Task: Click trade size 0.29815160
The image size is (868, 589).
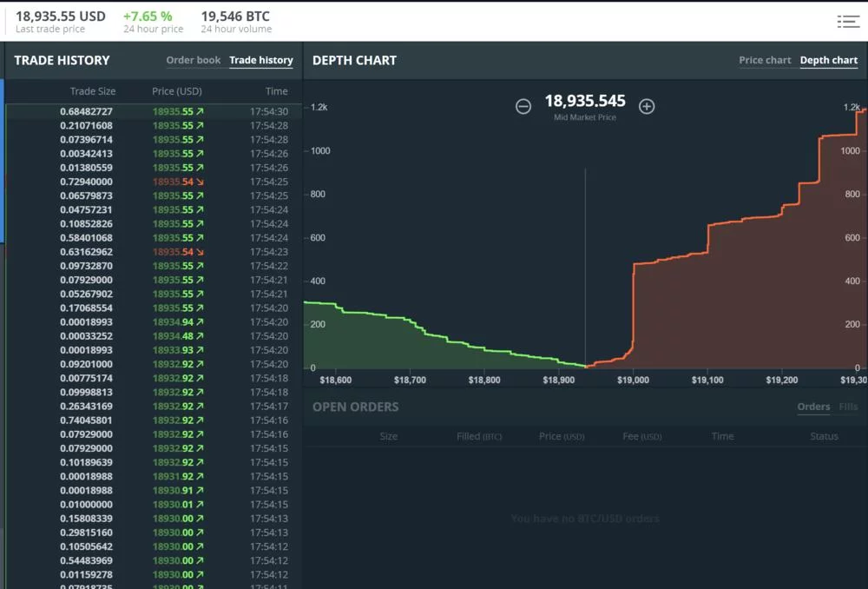Action: 86,533
